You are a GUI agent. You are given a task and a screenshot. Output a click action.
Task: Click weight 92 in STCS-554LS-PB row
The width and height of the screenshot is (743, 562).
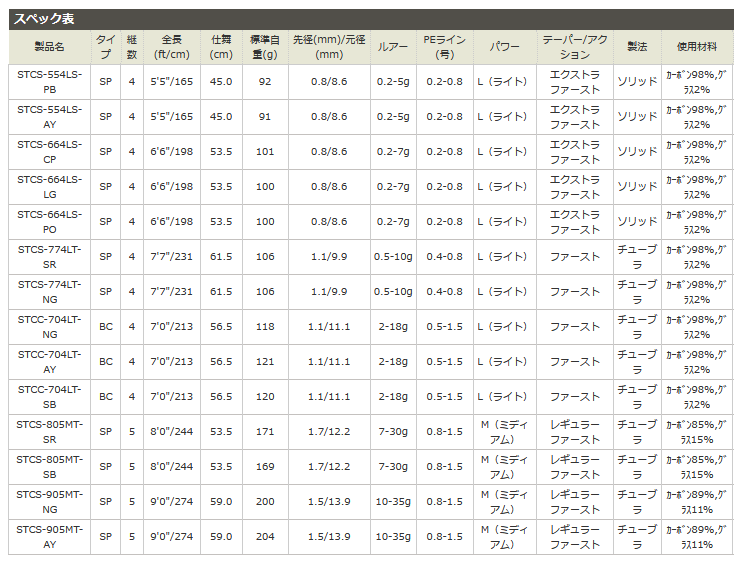(265, 82)
